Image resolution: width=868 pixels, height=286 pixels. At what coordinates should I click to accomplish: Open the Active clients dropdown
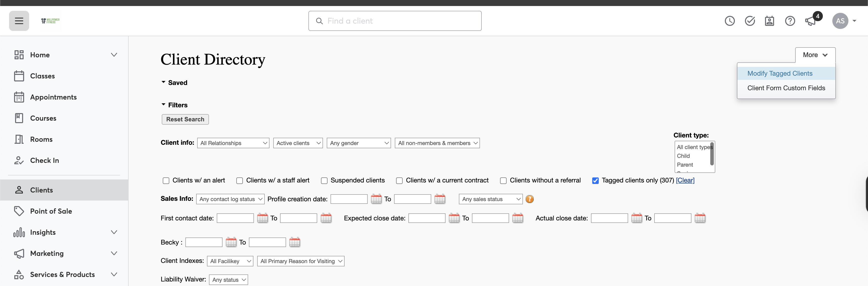[298, 143]
